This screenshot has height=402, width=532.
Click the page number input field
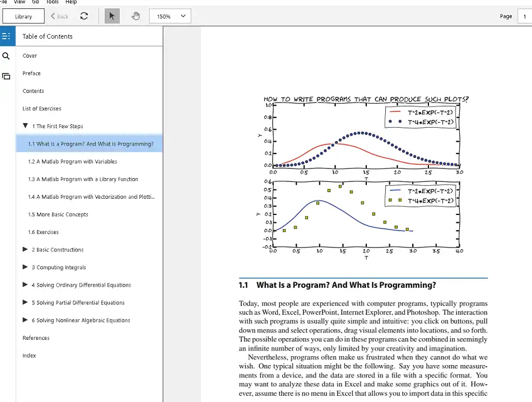click(525, 16)
